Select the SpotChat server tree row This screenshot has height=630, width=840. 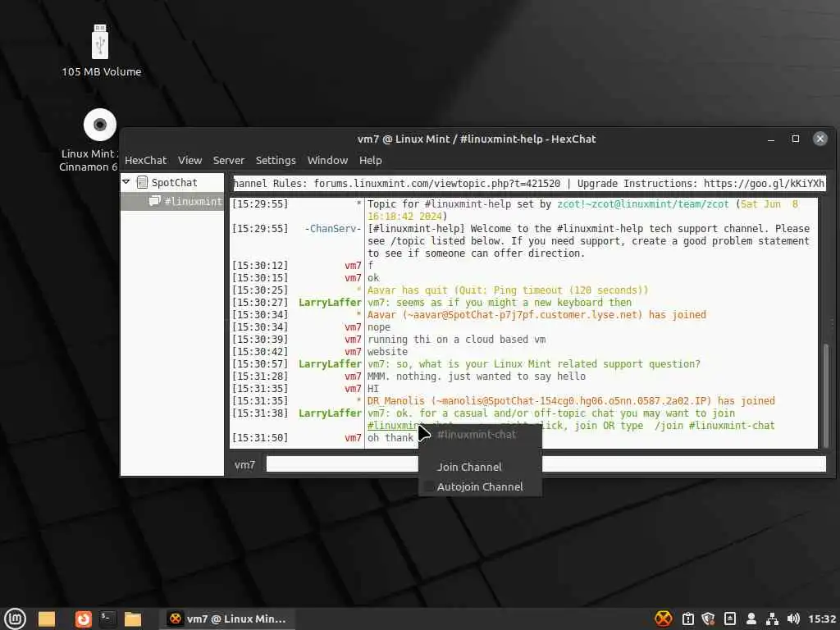click(x=172, y=183)
